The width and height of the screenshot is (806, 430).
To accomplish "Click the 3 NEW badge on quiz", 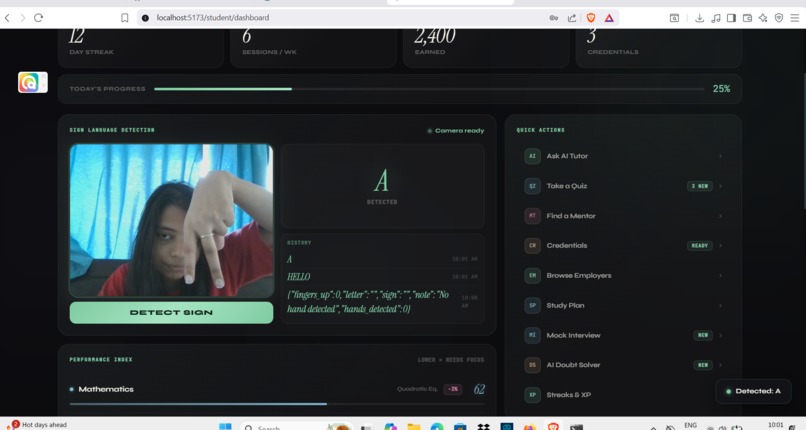I will tap(700, 186).
